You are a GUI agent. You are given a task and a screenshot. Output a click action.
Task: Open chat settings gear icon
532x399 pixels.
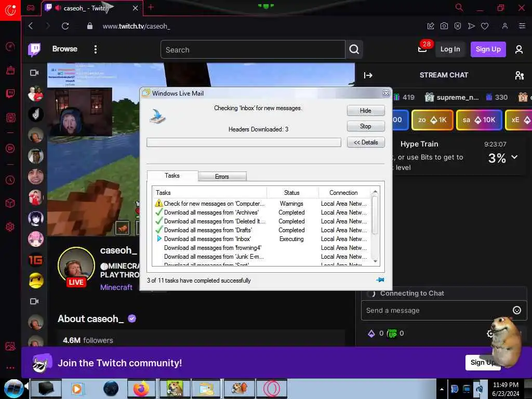click(x=490, y=334)
